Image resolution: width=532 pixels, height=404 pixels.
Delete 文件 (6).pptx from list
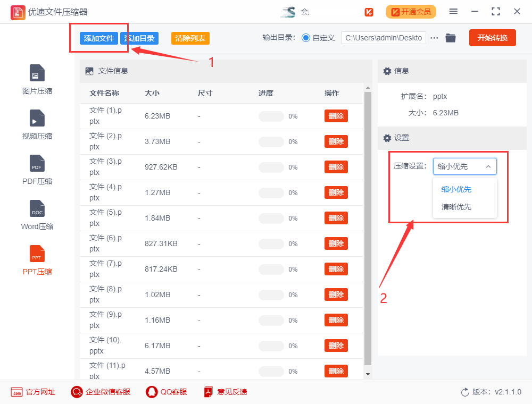click(x=336, y=243)
